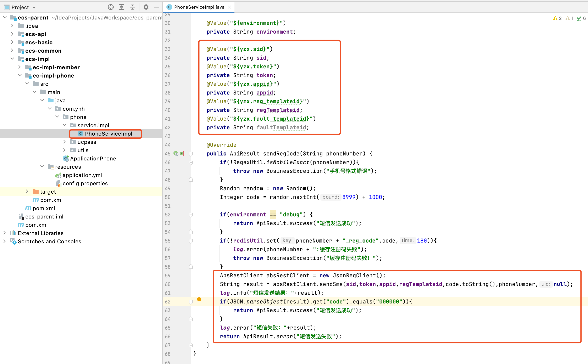Click the Collapse All icon in Project toolbar

(132, 7)
